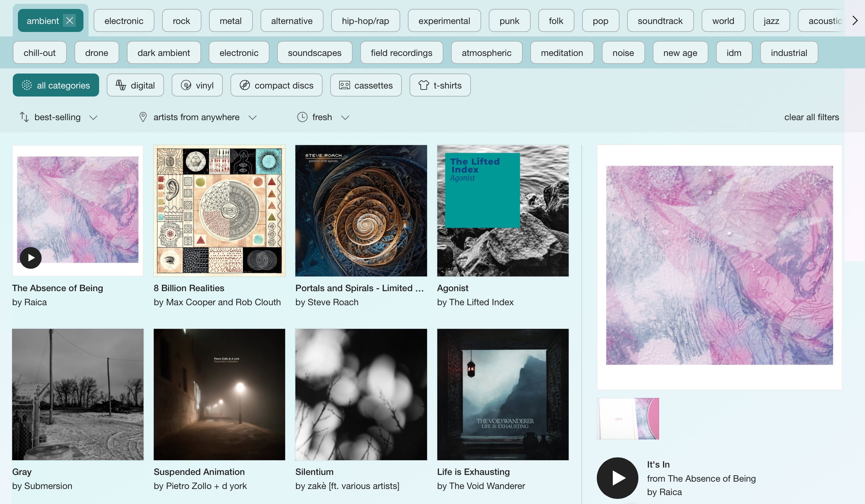Open the fresh time filter dropdown

323,117
